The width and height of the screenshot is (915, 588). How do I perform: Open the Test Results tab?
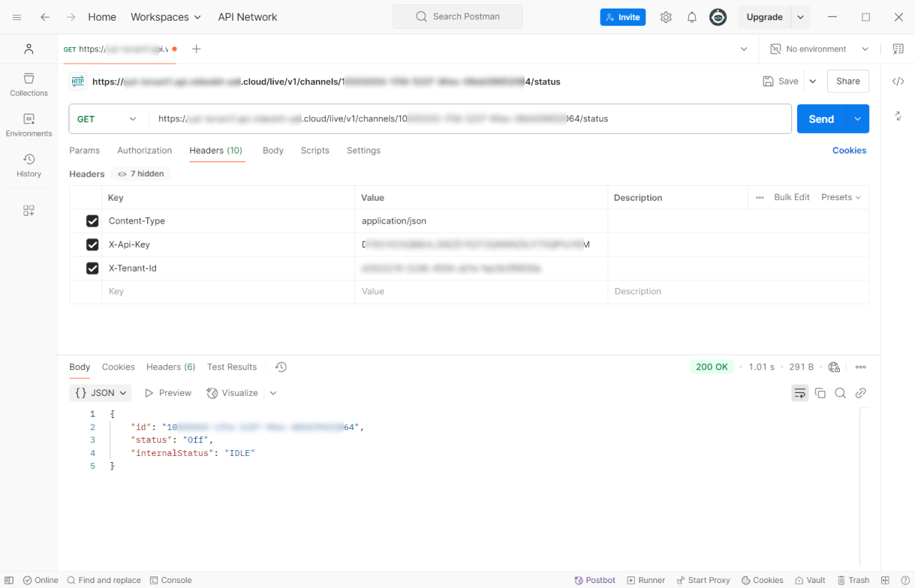coord(232,367)
